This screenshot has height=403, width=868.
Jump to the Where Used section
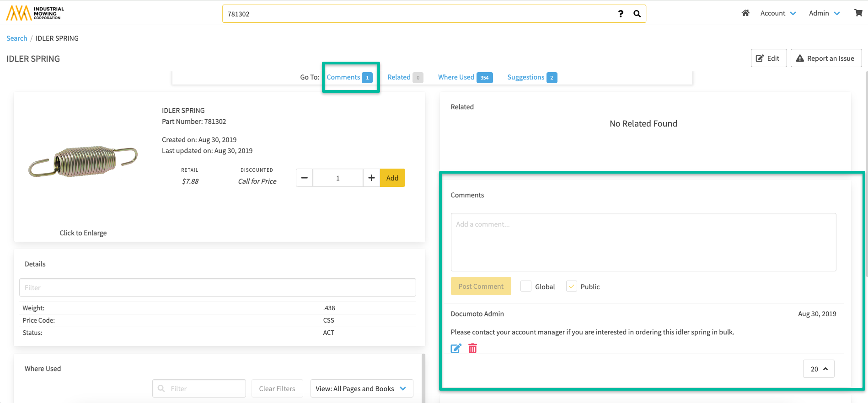456,77
